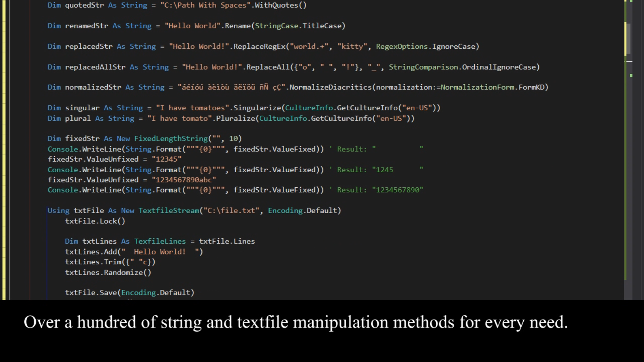644x362 pixels.
Task: Click the white caret position marker on the scrollbar
Action: click(629, 60)
